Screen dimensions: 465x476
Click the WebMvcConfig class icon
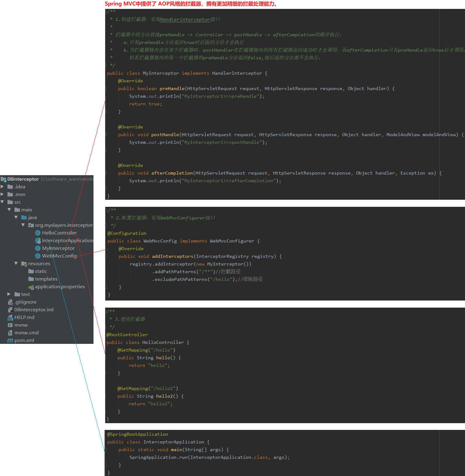coord(38,256)
